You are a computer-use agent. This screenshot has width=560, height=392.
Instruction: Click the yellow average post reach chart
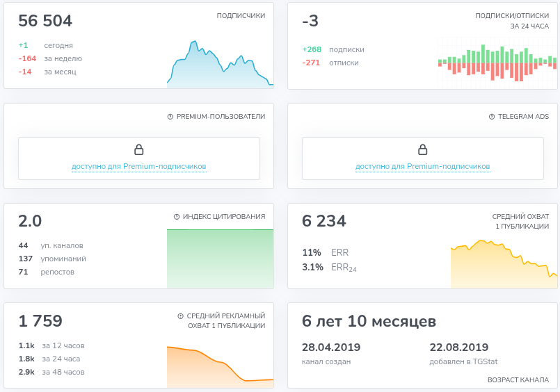pos(504,264)
